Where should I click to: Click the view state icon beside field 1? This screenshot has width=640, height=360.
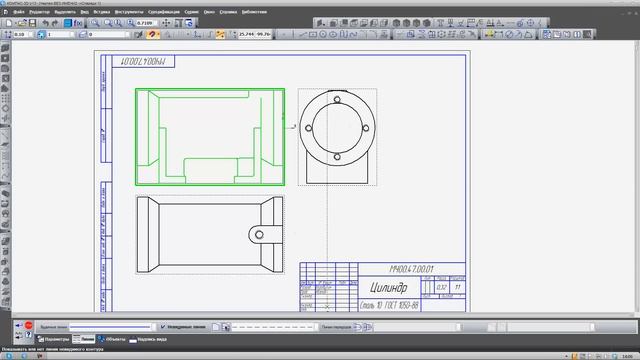(x=41, y=35)
